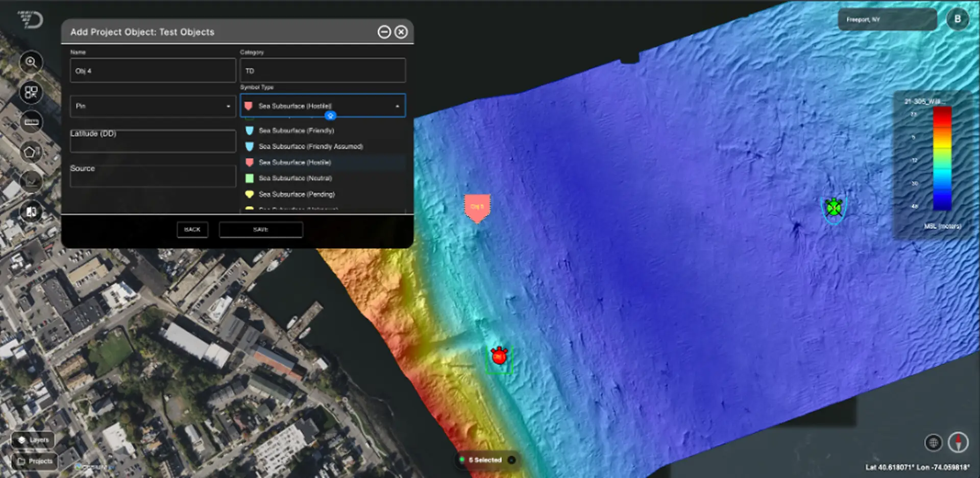Click the SAVE button

[x=261, y=230]
